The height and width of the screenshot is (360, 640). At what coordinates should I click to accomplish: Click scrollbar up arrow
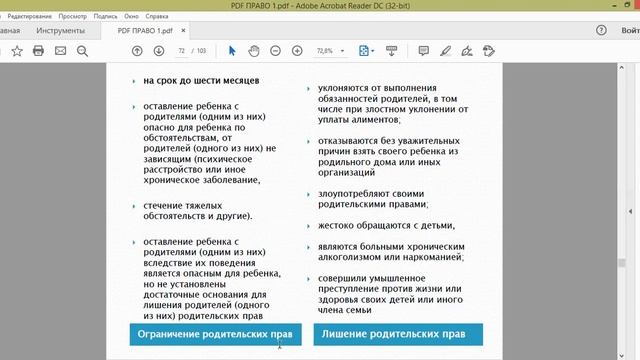pyautogui.click(x=622, y=67)
